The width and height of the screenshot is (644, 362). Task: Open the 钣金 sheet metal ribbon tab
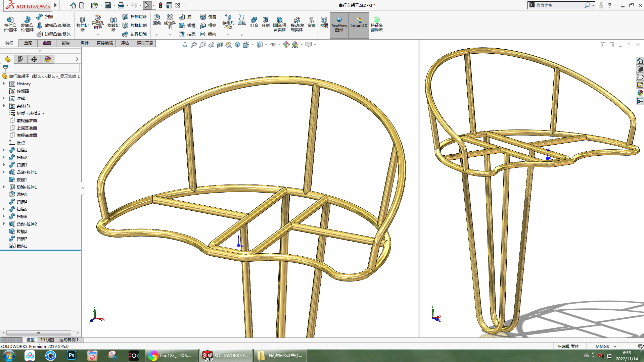(x=66, y=43)
